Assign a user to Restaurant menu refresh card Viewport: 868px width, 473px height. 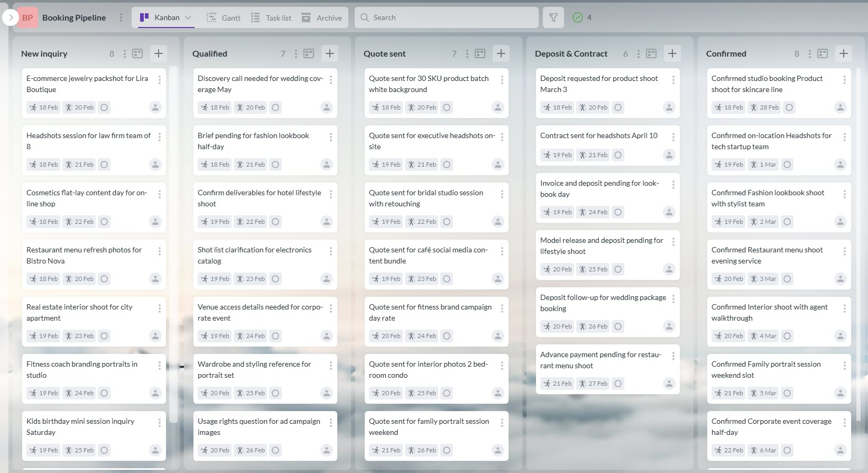tap(155, 279)
